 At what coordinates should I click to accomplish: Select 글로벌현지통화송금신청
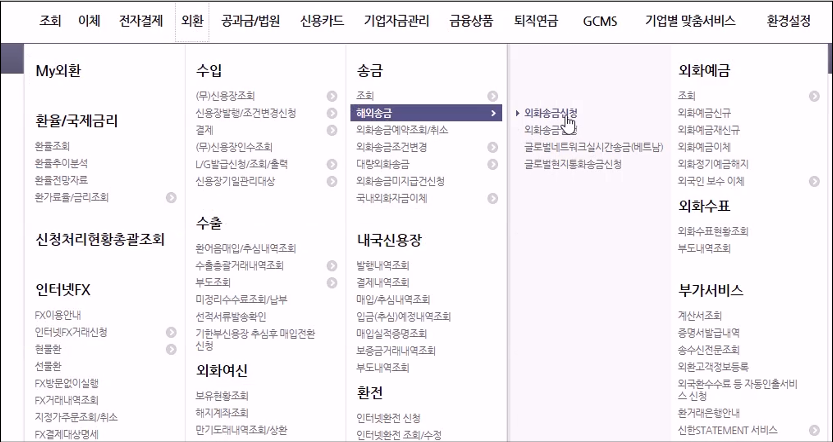pos(573,164)
